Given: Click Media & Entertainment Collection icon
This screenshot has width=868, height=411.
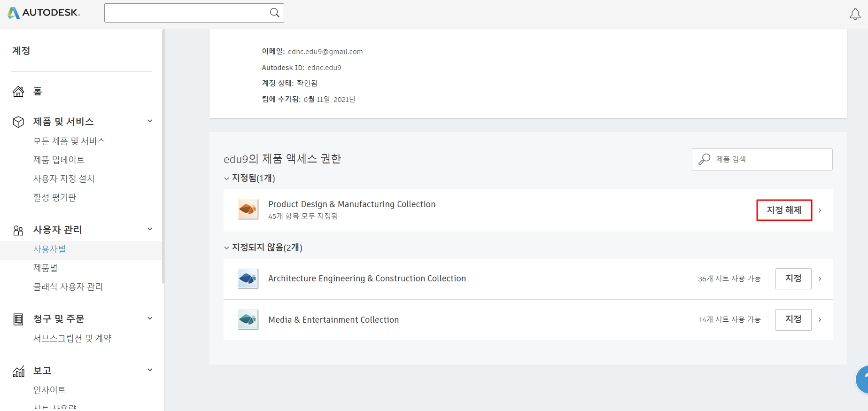Looking at the screenshot, I should tap(248, 319).
